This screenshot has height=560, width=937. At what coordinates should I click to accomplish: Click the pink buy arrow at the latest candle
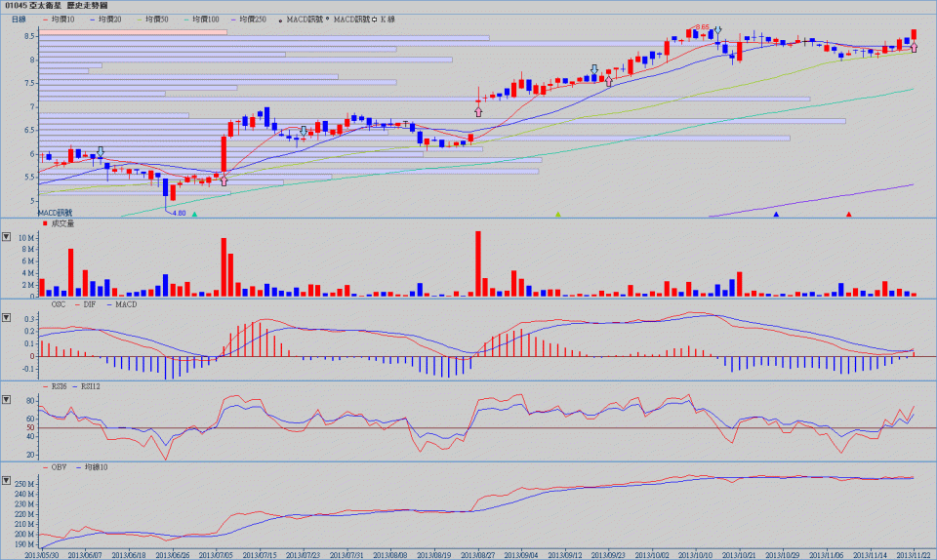pyautogui.click(x=914, y=47)
